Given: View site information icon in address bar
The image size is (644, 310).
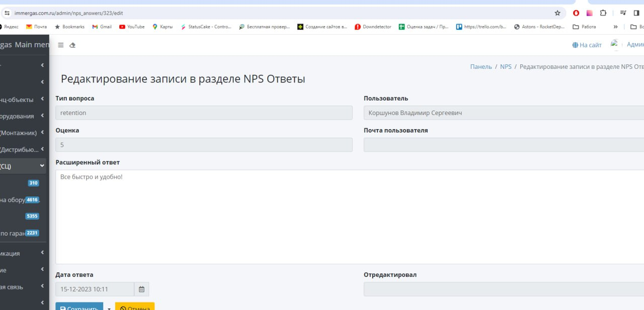Looking at the screenshot, I should coord(7,13).
